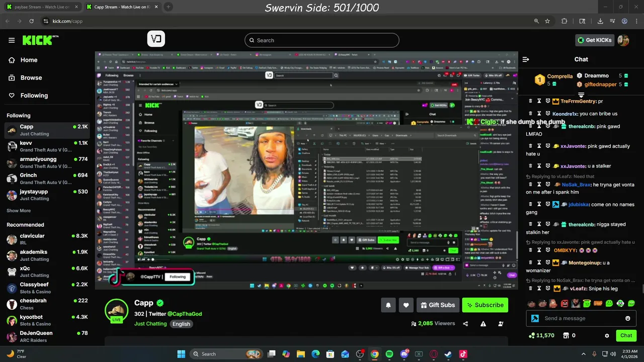The height and width of the screenshot is (362, 644).
Task: Reload the page in Chrome
Action: point(32,21)
